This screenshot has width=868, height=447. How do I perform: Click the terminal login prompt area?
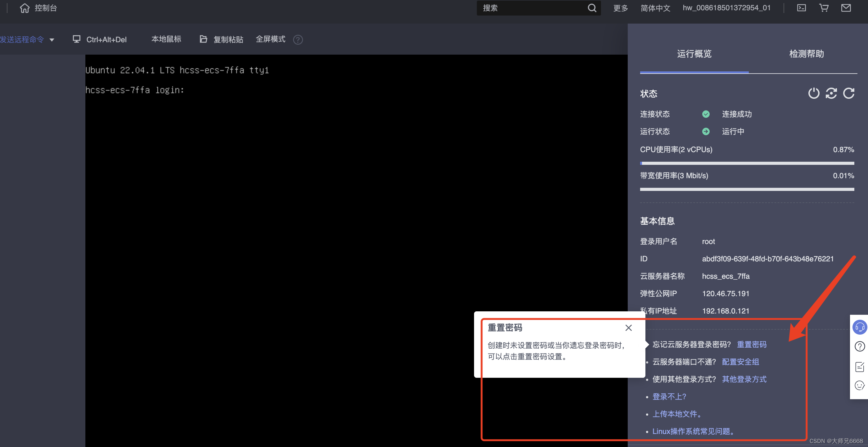tap(134, 90)
